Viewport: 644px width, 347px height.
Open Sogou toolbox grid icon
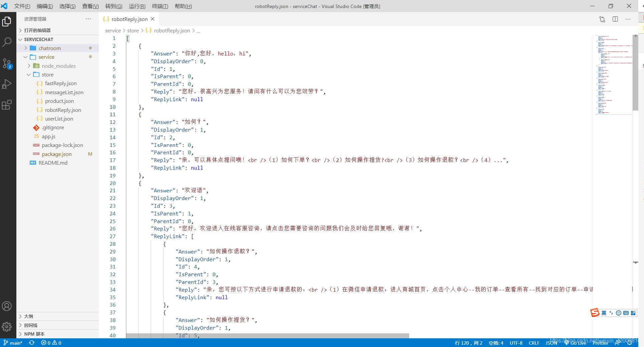coord(633,313)
